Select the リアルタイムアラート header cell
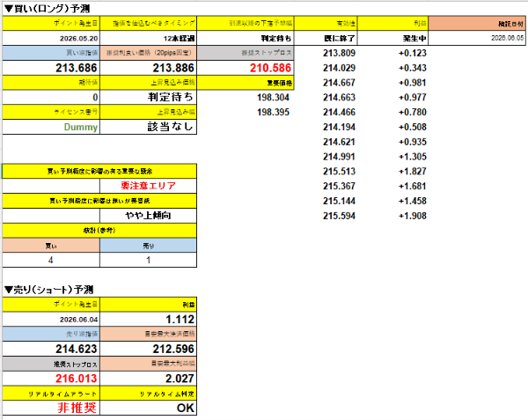The image size is (528, 420). pos(51,394)
